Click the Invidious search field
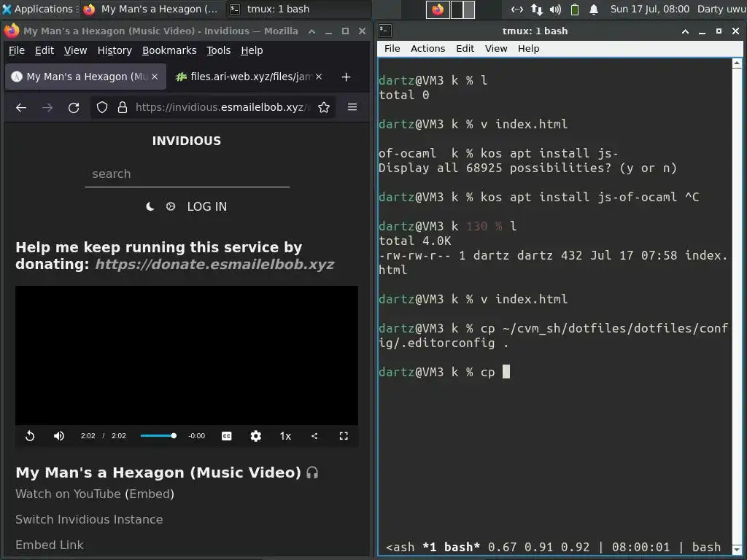747x560 pixels. pos(187,174)
